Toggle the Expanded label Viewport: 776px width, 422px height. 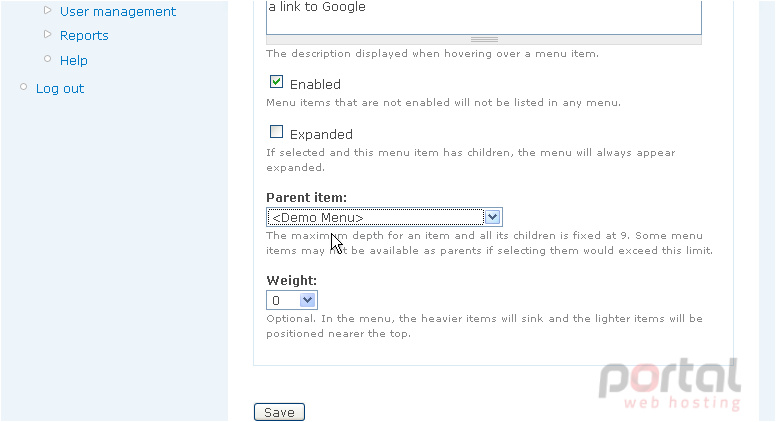tap(321, 135)
